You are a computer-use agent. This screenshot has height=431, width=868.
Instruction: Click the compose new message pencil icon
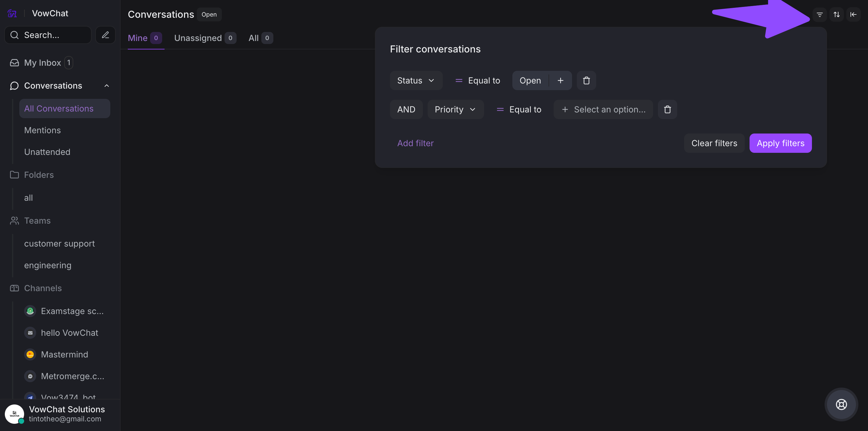[105, 35]
